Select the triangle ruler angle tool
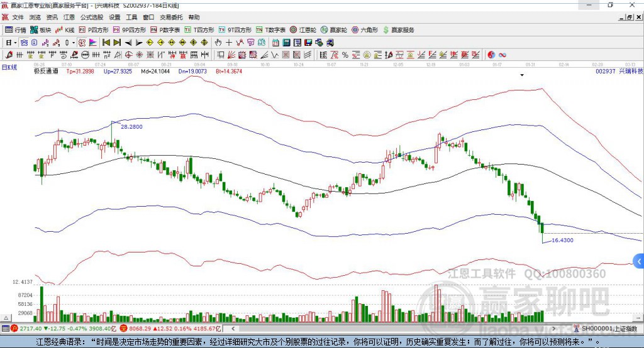The height and width of the screenshot is (348, 644). point(118,55)
